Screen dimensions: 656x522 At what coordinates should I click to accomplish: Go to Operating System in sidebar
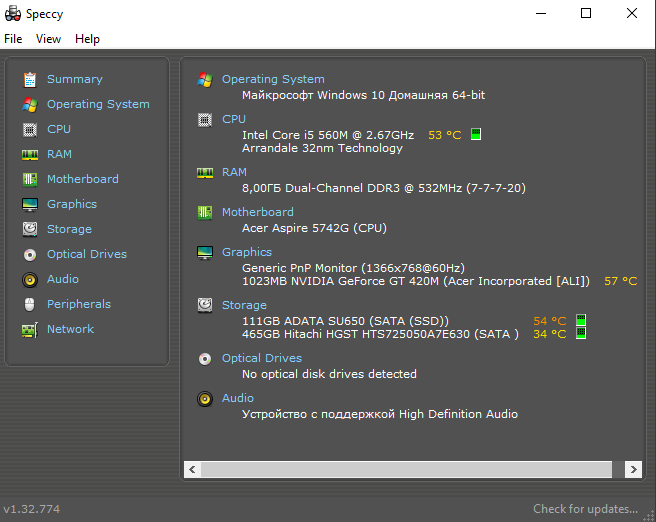[98, 104]
